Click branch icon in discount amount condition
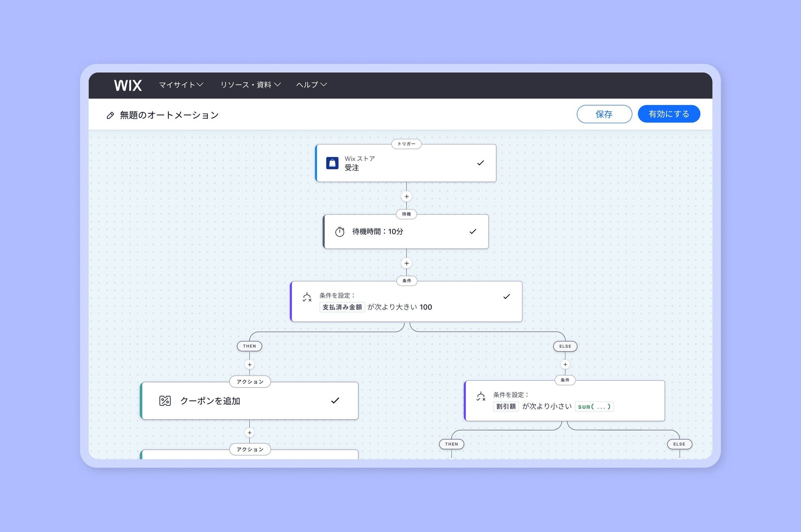 click(481, 396)
